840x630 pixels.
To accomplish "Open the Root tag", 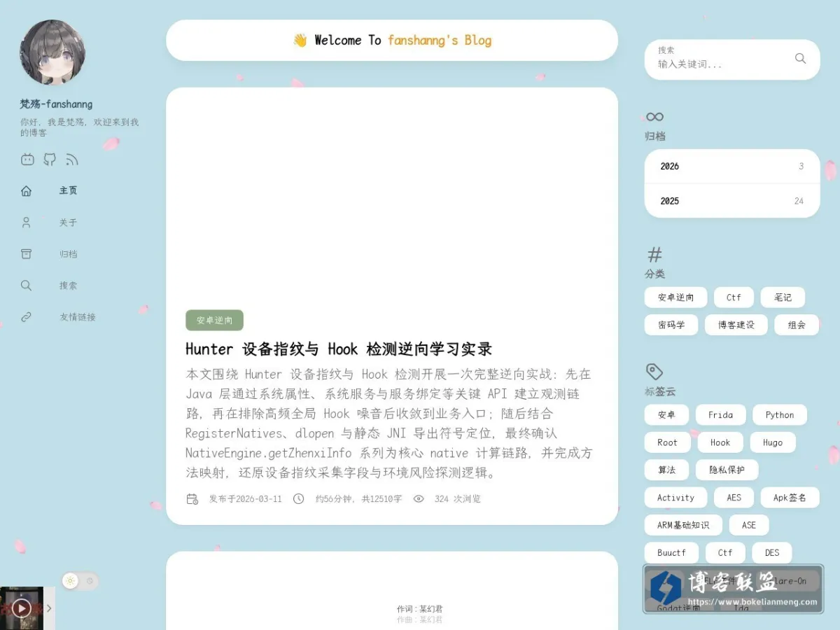I will pyautogui.click(x=667, y=442).
